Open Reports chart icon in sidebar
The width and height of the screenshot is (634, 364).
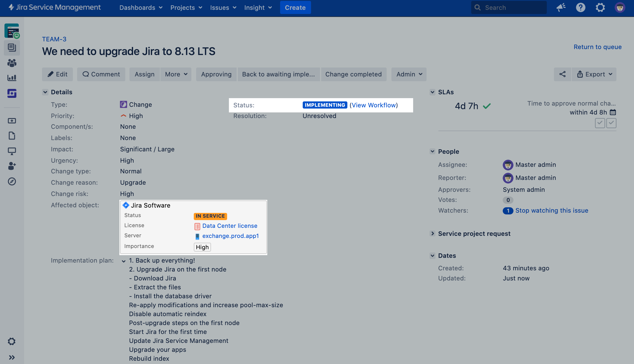[12, 78]
